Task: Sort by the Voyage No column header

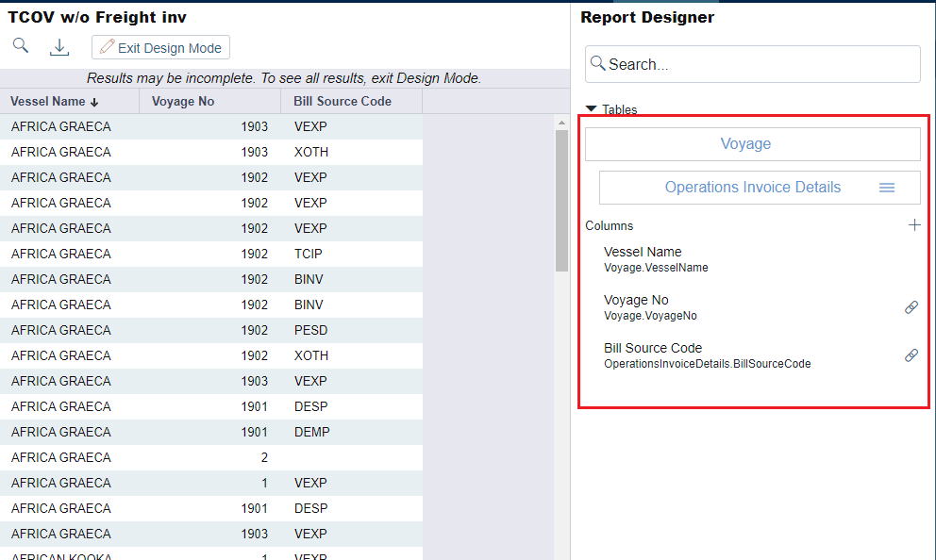Action: point(183,102)
